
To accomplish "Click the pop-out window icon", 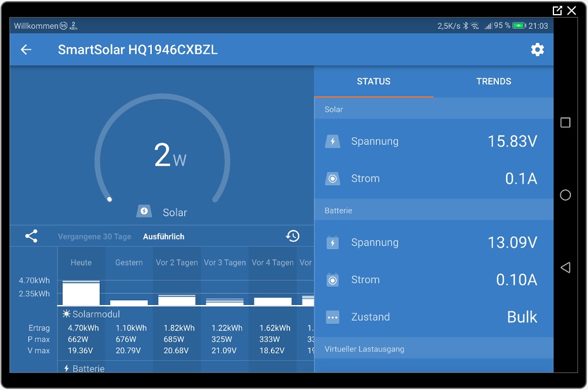I will 558,11.
